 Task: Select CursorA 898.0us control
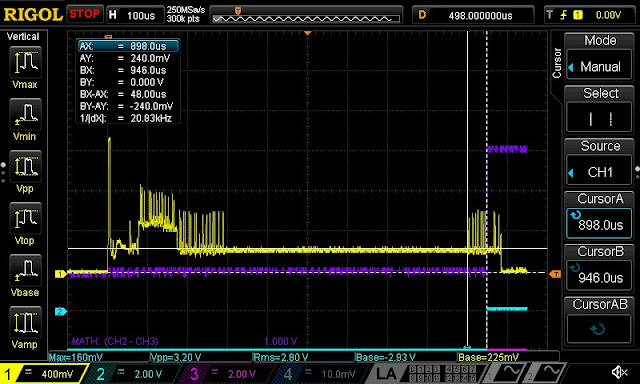point(598,224)
